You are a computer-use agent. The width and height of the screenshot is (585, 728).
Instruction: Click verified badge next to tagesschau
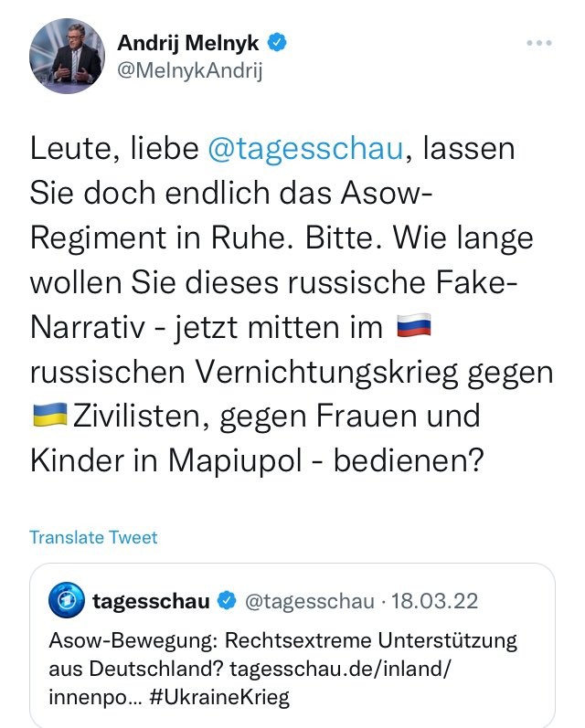(x=227, y=601)
